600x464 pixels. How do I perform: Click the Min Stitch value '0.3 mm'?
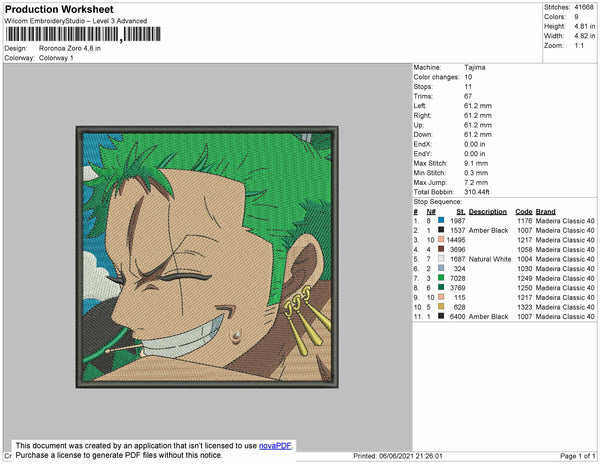[476, 173]
